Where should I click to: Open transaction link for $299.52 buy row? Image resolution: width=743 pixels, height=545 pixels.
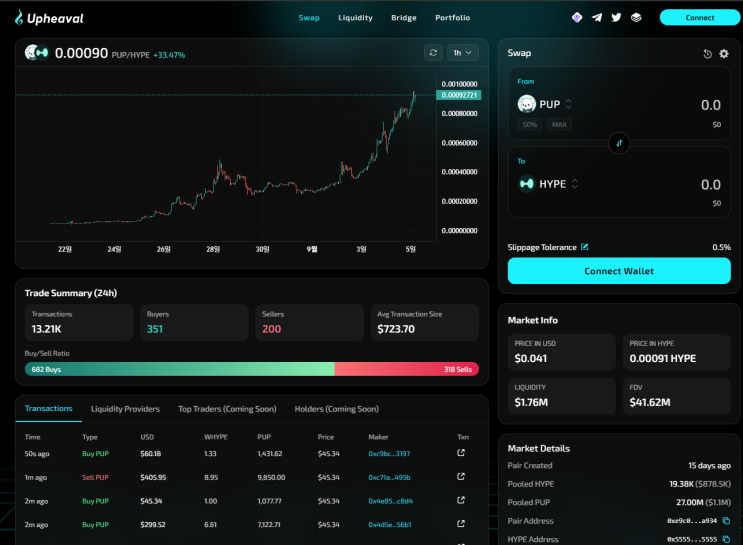pos(461,524)
